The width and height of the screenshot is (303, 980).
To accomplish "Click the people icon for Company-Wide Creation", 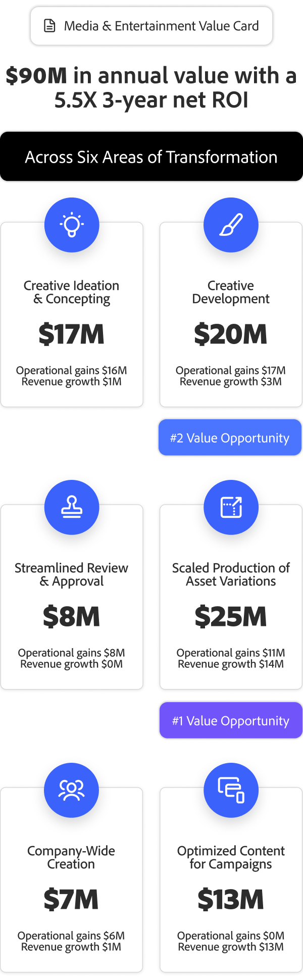I will coord(72,790).
